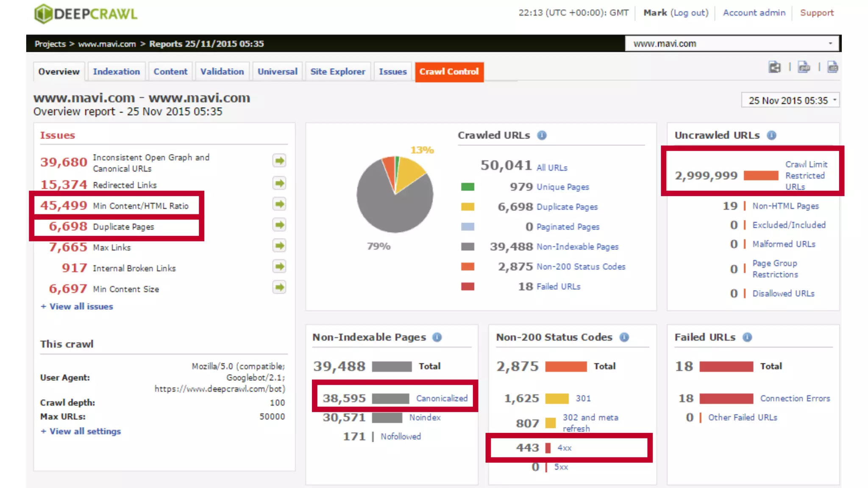Click the Duplicate Pages link in Crawled URLs
This screenshot has width=868, height=488.
(x=567, y=207)
